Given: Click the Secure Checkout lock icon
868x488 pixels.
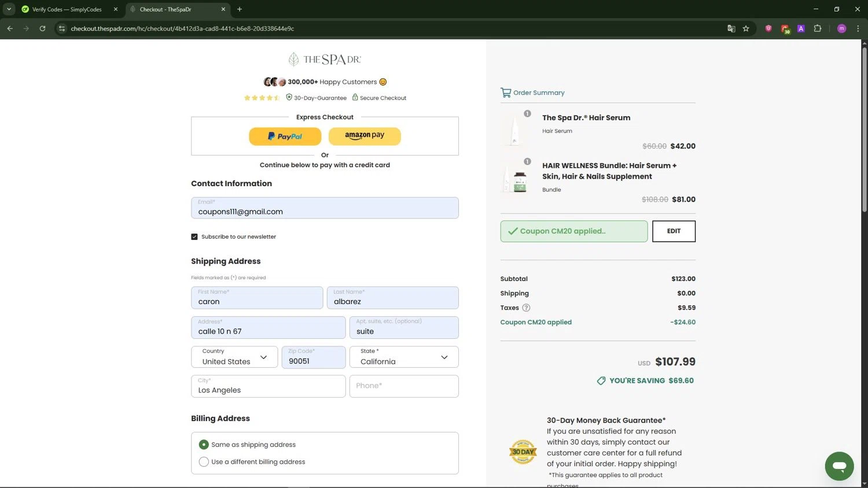Looking at the screenshot, I should pos(355,97).
